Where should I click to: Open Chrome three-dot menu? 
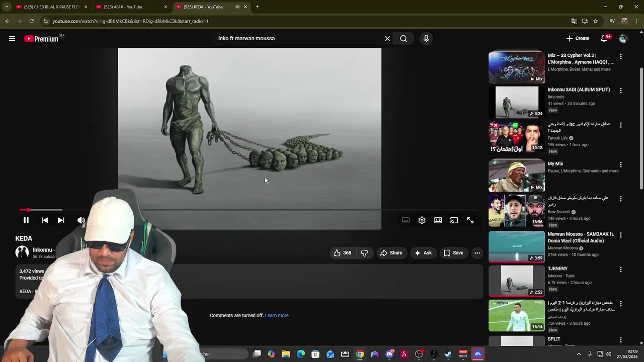(637, 21)
